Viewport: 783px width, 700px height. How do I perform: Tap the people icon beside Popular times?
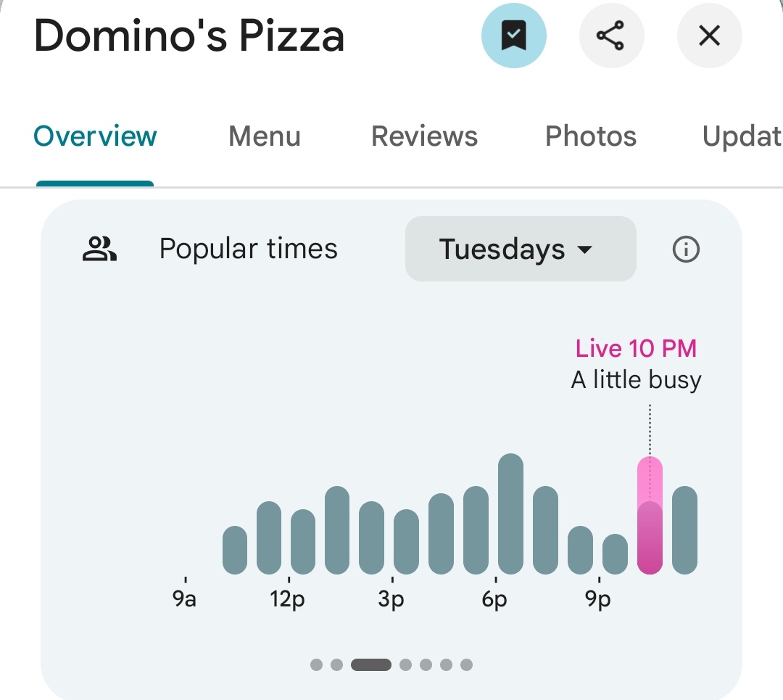(99, 249)
